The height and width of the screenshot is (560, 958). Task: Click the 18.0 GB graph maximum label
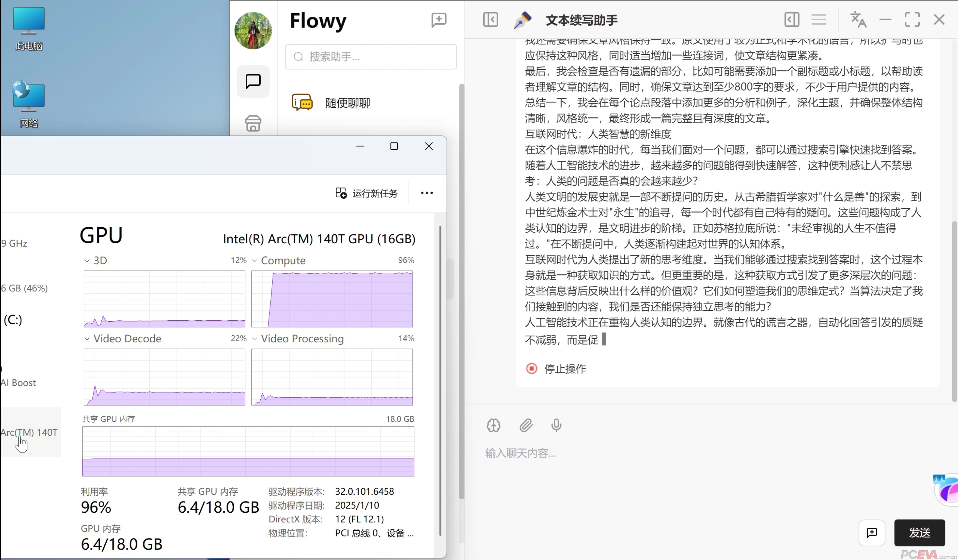tap(400, 419)
